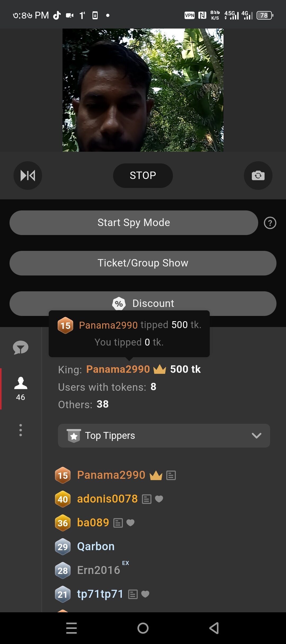Image resolution: width=286 pixels, height=644 pixels.
Task: Tap the heart icon beside adonis0078
Action: (x=159, y=499)
